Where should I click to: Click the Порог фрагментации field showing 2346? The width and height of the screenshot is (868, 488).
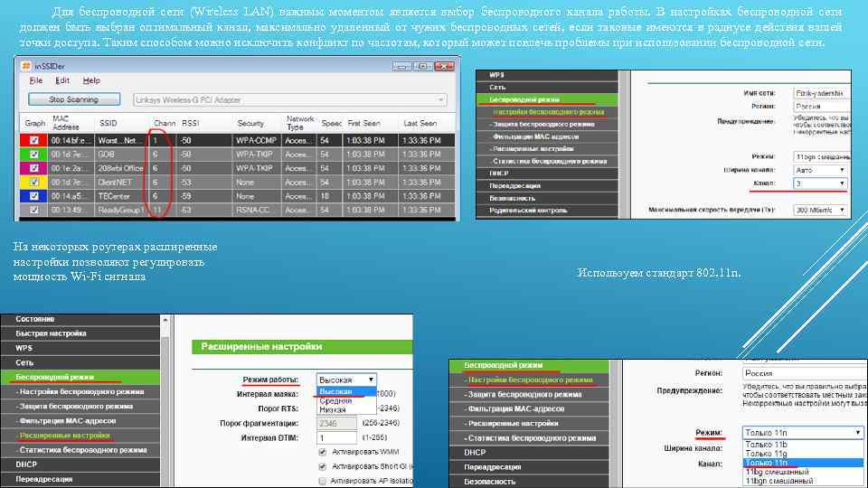pyautogui.click(x=336, y=423)
